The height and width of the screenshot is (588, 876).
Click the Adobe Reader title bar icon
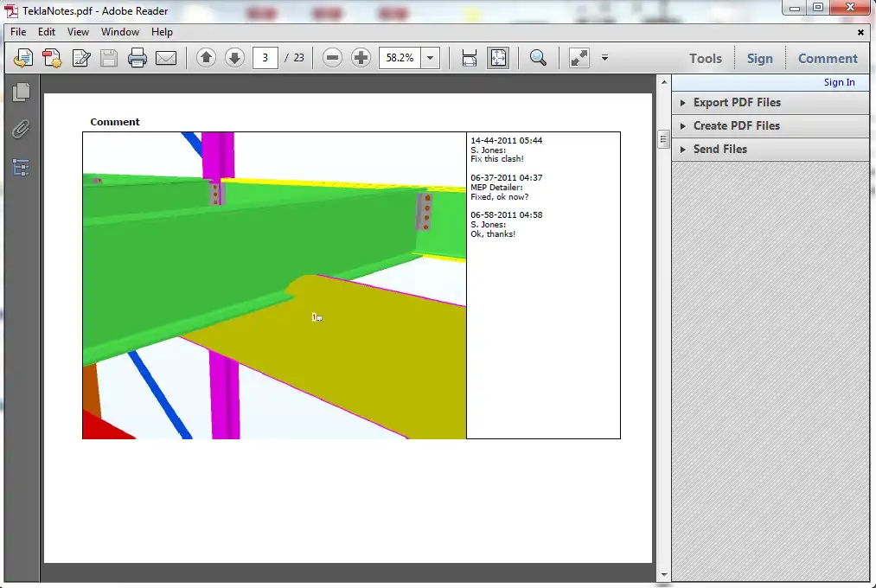(x=11, y=10)
